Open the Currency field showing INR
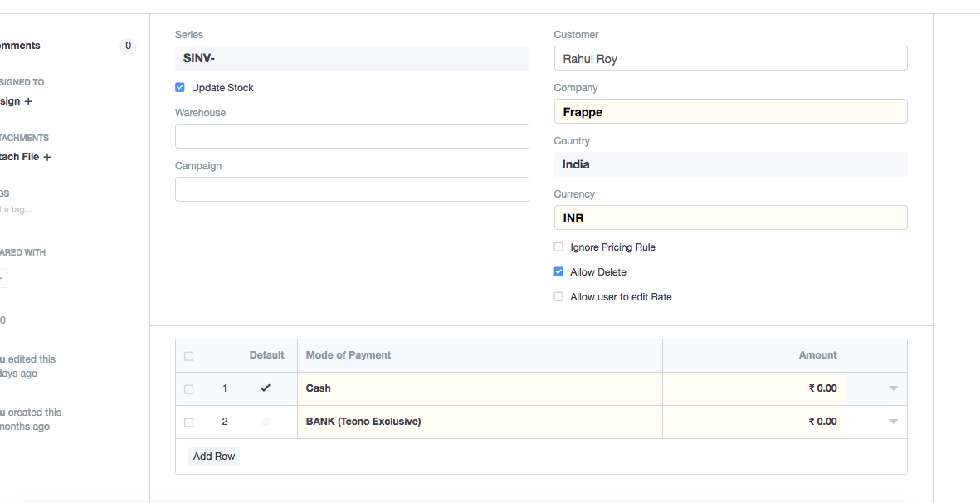Screen dimensions: 980x503 pyautogui.click(x=730, y=217)
